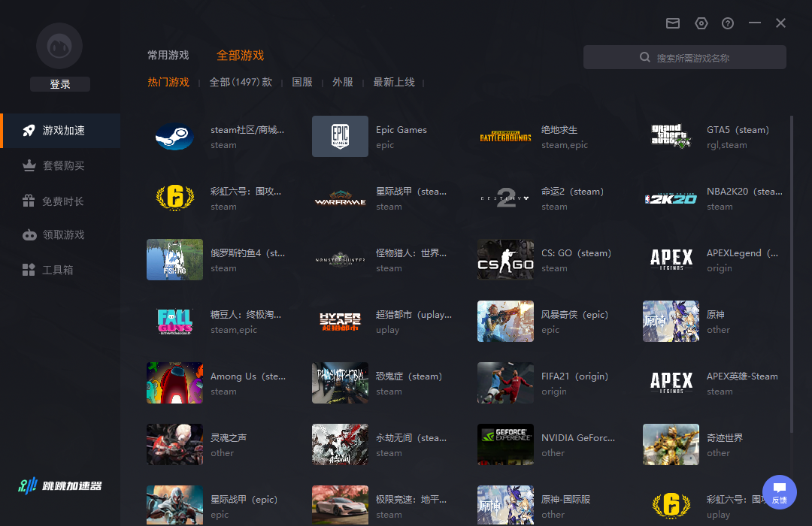The image size is (812, 526).
Task: Click the game name search field
Action: tap(692, 58)
